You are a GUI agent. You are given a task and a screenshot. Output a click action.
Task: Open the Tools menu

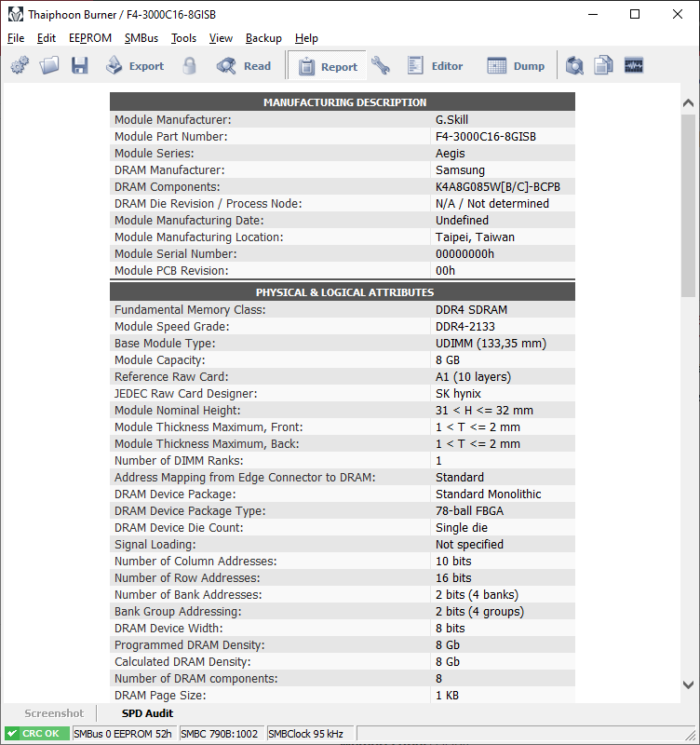(x=183, y=38)
